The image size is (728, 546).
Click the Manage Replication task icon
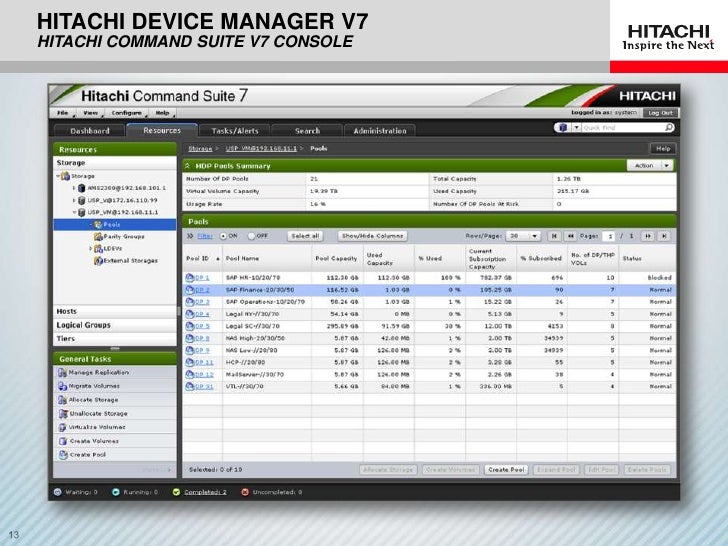pos(62,372)
